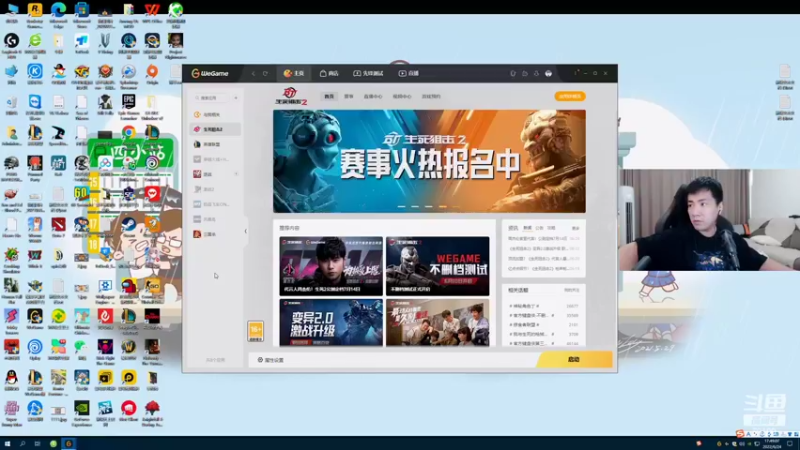The image size is (800, 450).
Task: Open the 赛事火热报名中 banner
Action: [x=429, y=161]
